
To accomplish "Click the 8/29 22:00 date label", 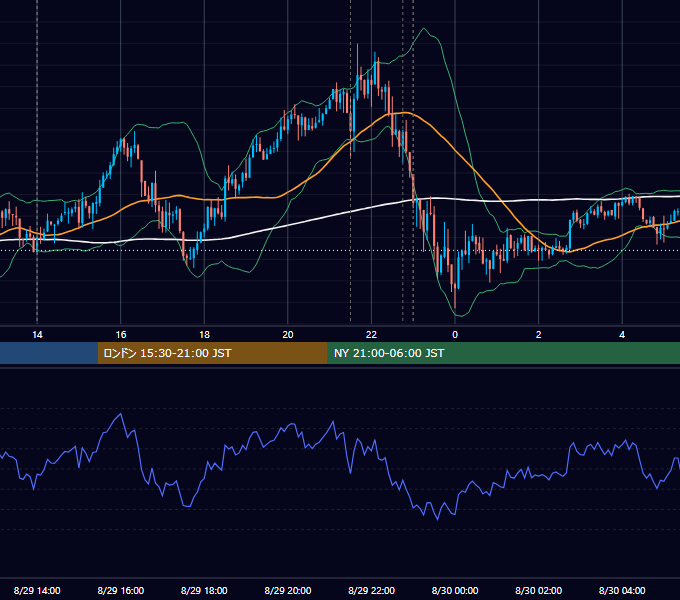I will point(371,590).
